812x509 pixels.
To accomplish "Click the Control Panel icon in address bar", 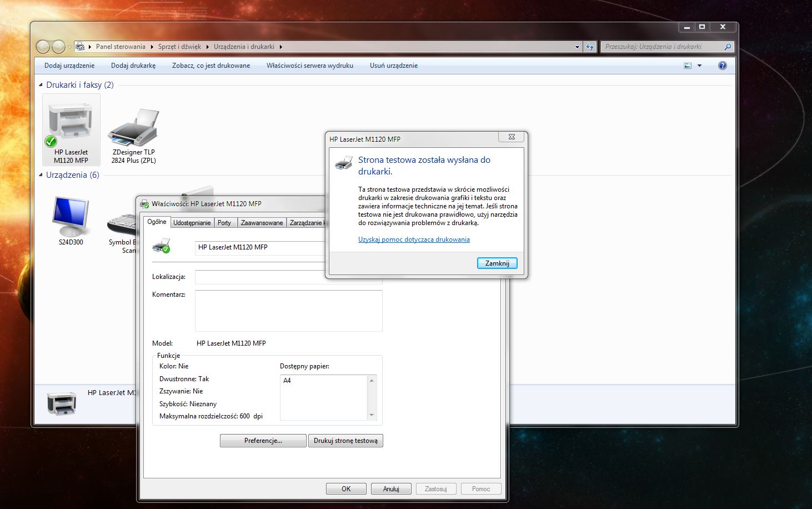I will 80,47.
